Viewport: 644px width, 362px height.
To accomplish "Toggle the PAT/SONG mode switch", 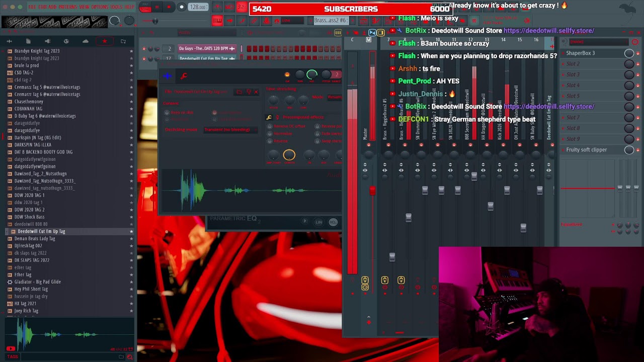I will 145,8.
